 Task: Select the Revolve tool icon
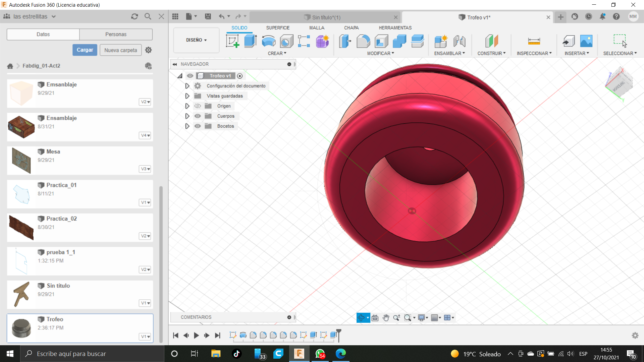pos(268,41)
